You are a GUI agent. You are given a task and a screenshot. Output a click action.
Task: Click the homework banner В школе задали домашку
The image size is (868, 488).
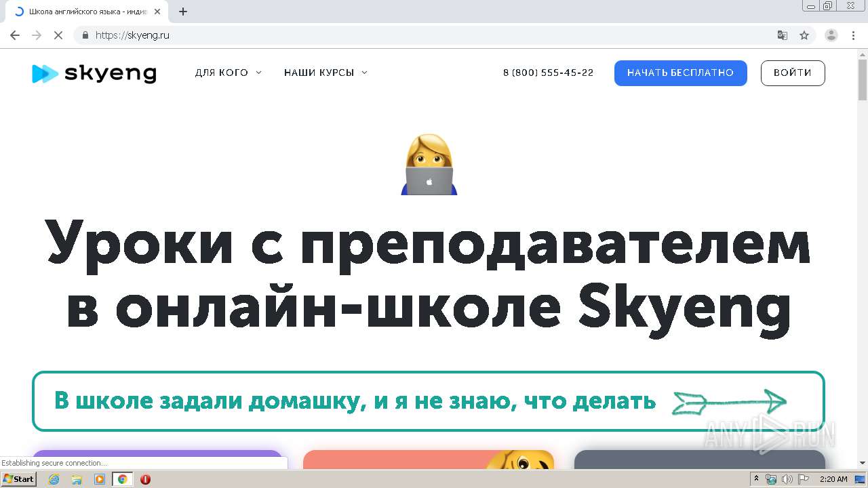point(429,401)
